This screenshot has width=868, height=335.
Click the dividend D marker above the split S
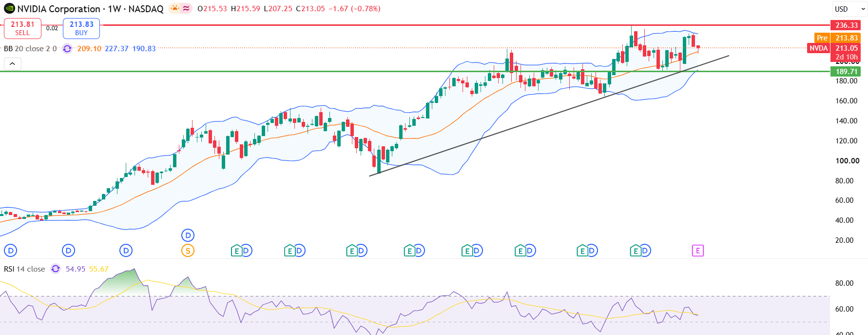click(188, 236)
